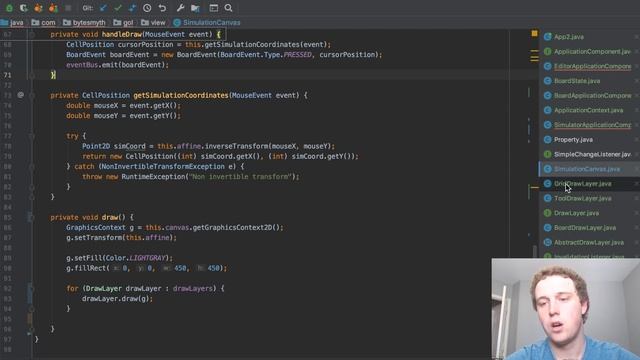This screenshot has height=360, width=640.
Task: Click the grey Stop square button
Action: click(68, 8)
